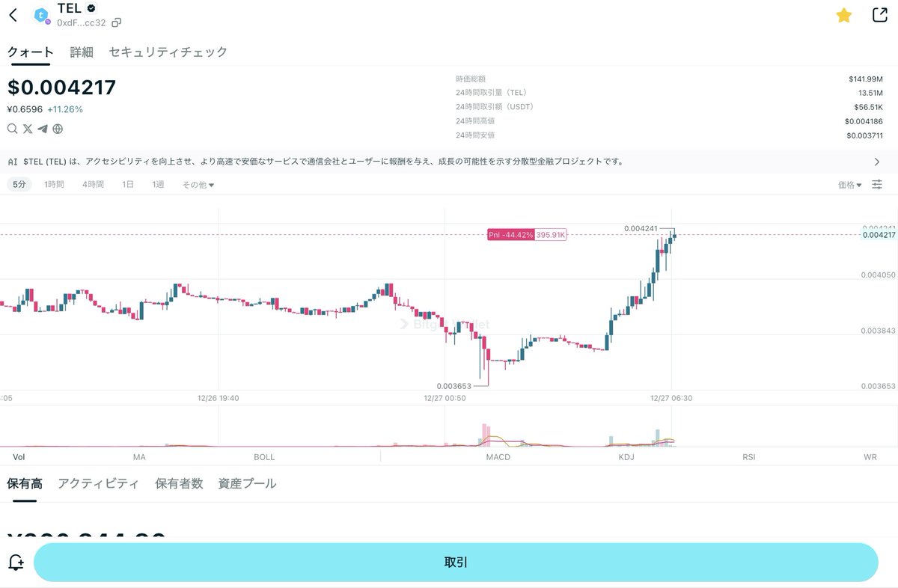Select the 5分 chart interval
This screenshot has height=588, width=898.
[x=19, y=184]
